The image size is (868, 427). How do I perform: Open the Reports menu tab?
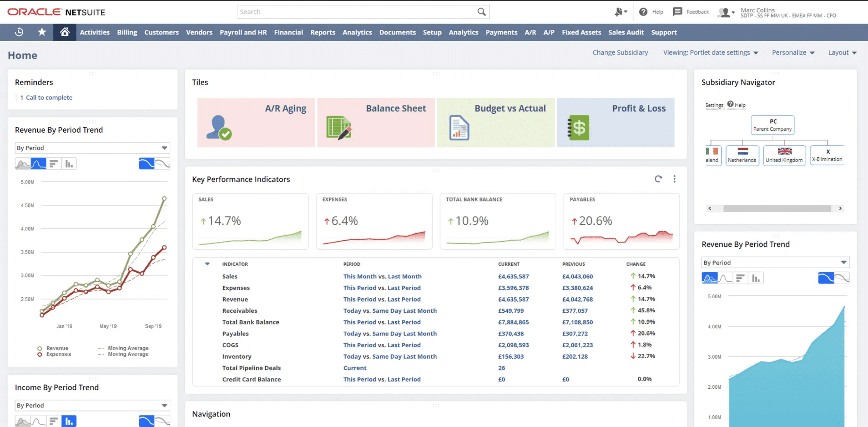pos(322,32)
